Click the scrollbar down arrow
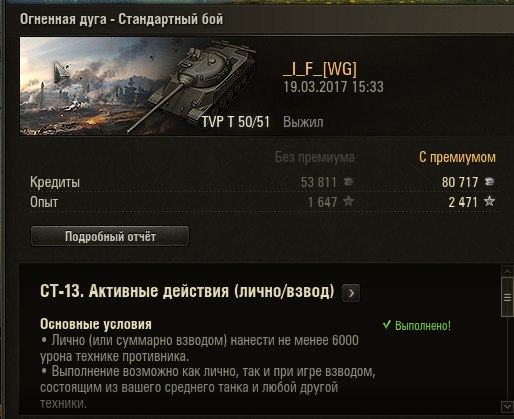Viewport: 514px width, 419px height. [x=507, y=406]
